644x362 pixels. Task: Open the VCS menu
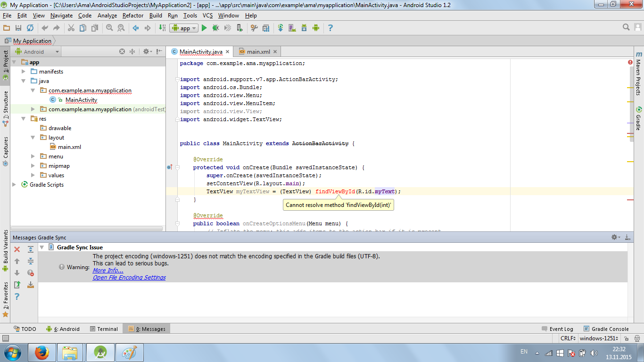tap(207, 16)
